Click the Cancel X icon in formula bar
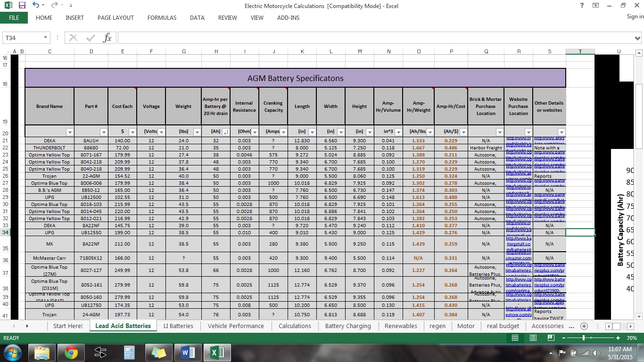The height and width of the screenshot is (362, 644). [74, 38]
